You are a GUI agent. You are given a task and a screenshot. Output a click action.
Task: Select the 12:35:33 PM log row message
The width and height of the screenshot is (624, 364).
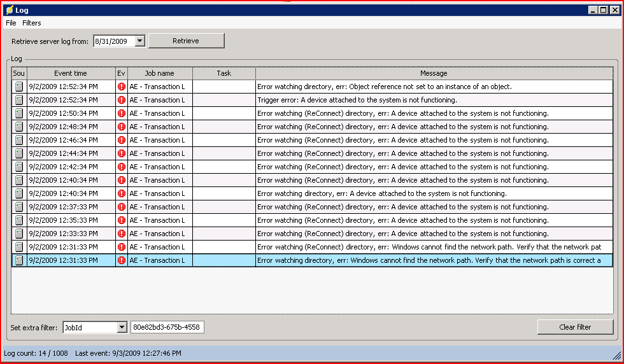click(x=402, y=220)
